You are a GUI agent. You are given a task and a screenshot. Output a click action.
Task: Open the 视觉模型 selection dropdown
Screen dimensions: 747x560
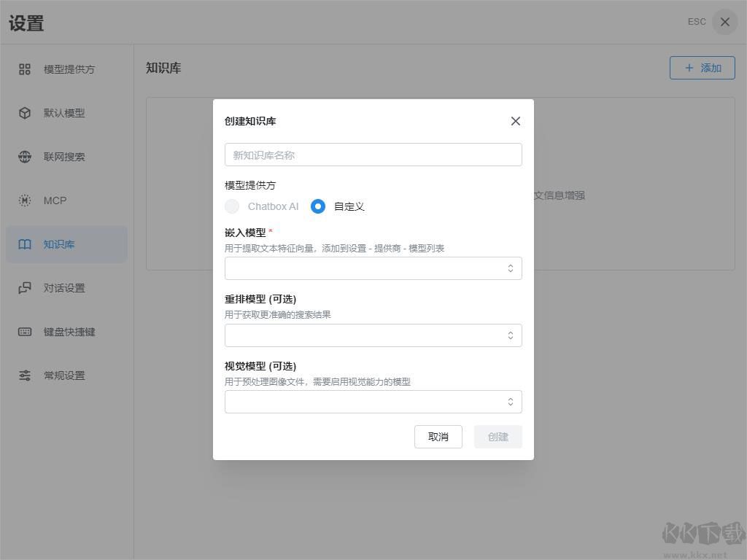coord(373,402)
